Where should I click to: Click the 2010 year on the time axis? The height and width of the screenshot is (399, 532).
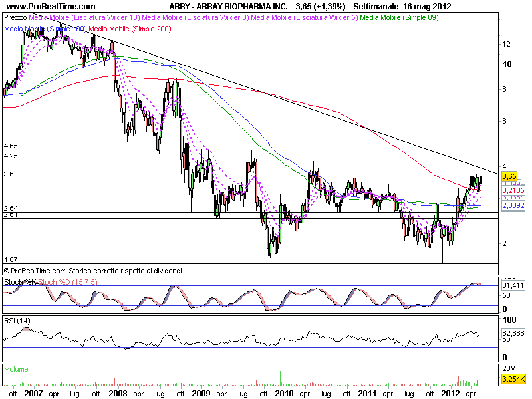pyautogui.click(x=284, y=394)
